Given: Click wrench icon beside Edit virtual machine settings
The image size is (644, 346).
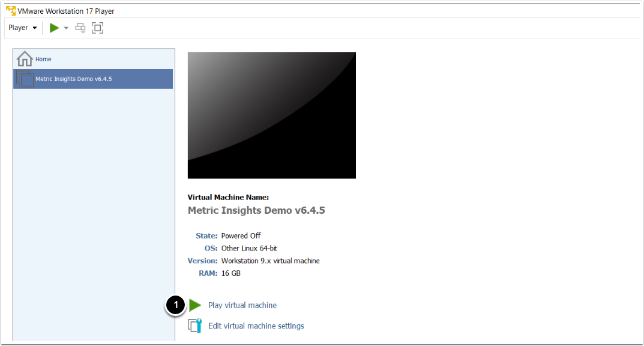Looking at the screenshot, I should click(x=195, y=326).
